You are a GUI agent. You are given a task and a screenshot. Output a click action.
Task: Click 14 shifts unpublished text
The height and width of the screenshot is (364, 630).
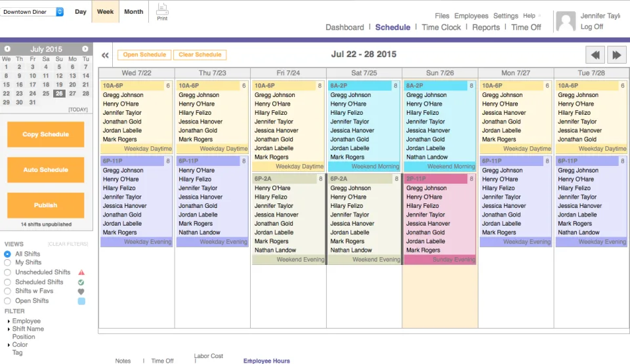[x=46, y=224]
